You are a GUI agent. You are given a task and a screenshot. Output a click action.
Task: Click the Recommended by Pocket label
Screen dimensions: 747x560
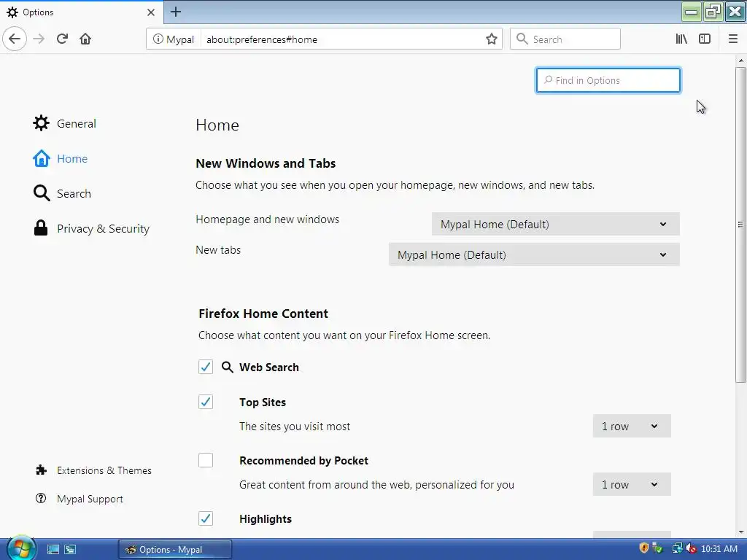(x=303, y=461)
